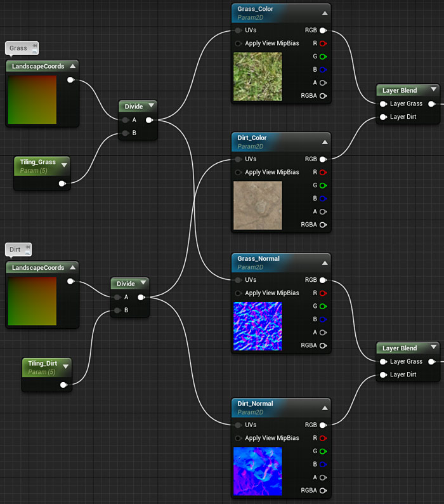The height and width of the screenshot is (504, 444).
Task: Toggle Apply View MipBias pin on Grass_Color
Action: pos(238,43)
